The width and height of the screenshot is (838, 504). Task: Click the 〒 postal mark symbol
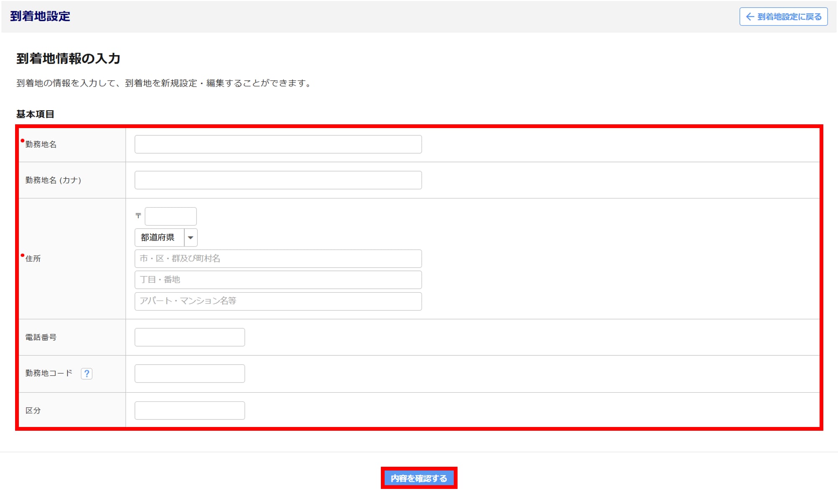138,216
